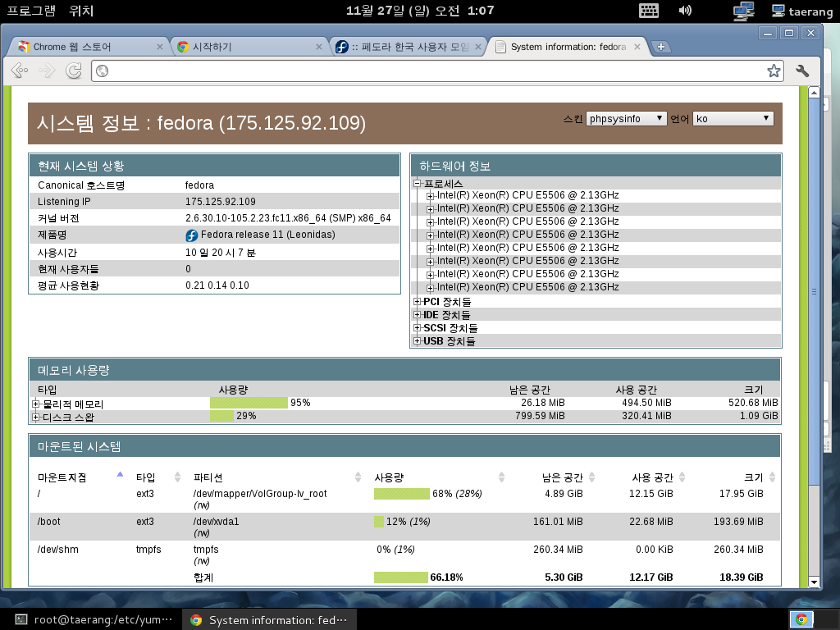Click the page scrollbar up arrow
The height and width of the screenshot is (630, 840).
tap(814, 92)
